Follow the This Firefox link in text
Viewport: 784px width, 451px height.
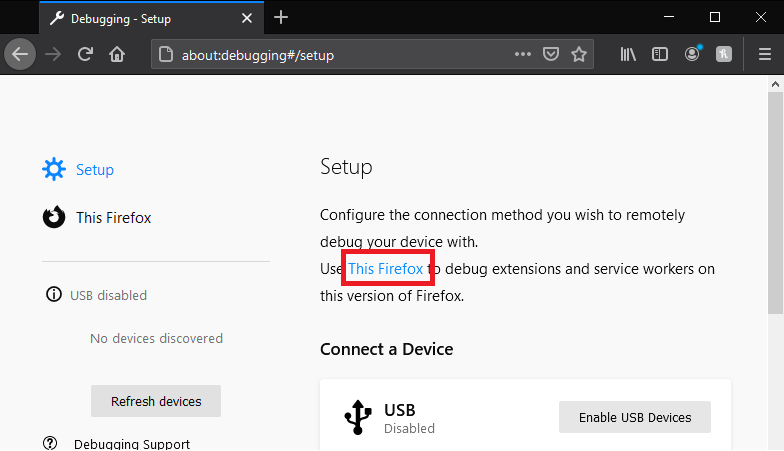pos(386,269)
